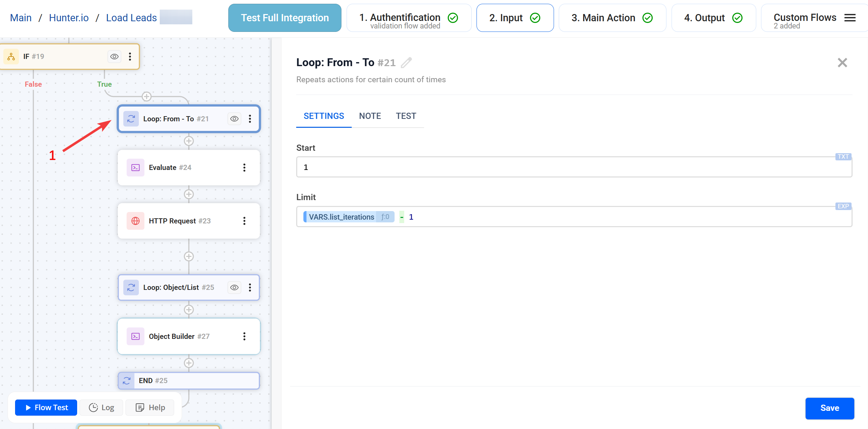The image size is (868, 429).
Task: Click the Object Builder node icon
Action: tap(135, 336)
